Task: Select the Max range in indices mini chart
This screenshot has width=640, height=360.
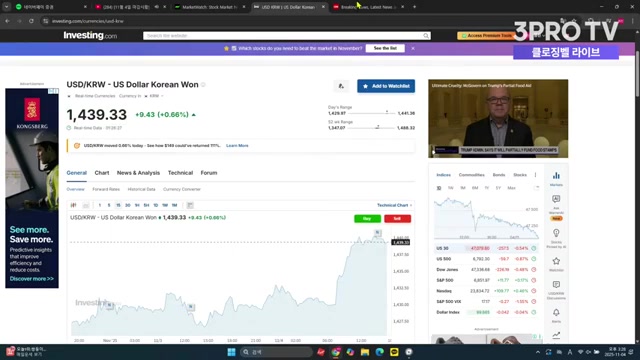Action: pos(511,188)
